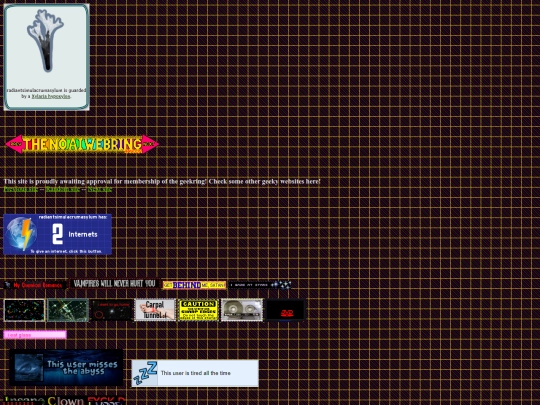The width and height of the screenshot is (540, 405).
Task: Click the black starry blinkie with sparkles
Action: [260, 285]
